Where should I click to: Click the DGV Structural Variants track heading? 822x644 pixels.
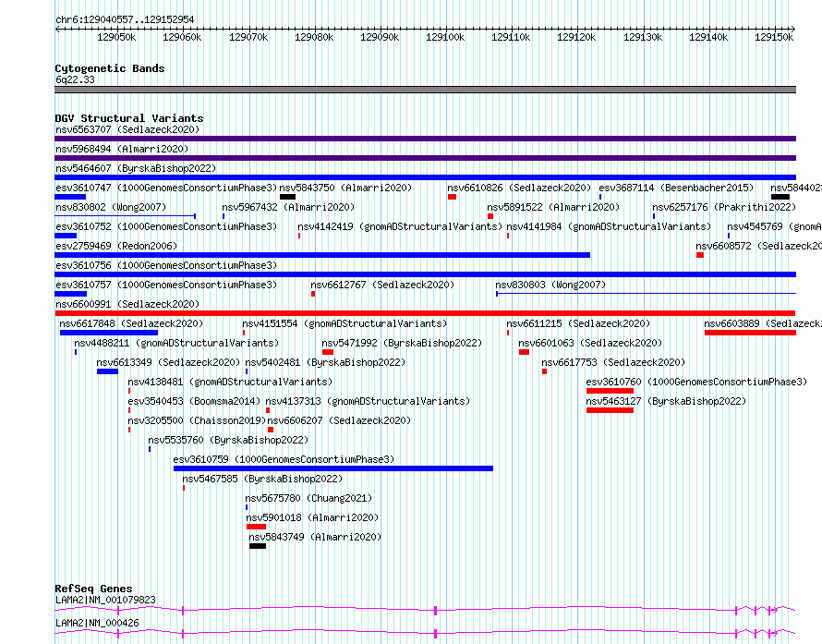tap(129, 118)
